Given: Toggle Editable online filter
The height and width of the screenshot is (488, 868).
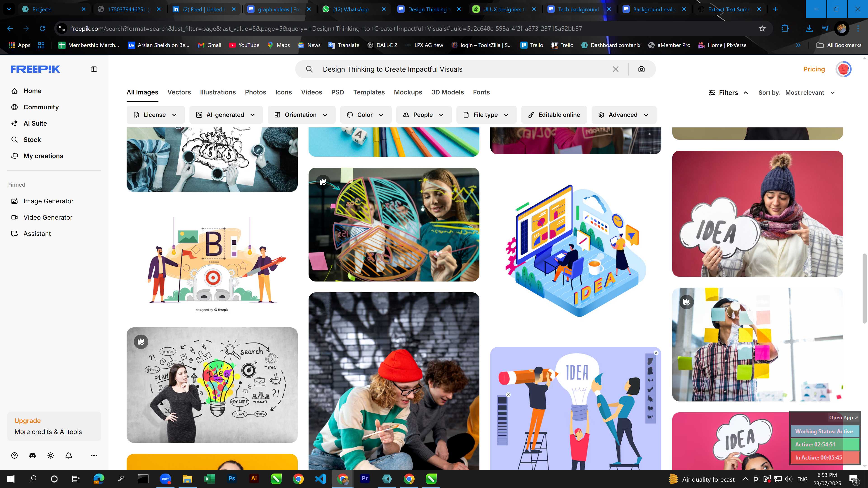Looking at the screenshot, I should (554, 115).
